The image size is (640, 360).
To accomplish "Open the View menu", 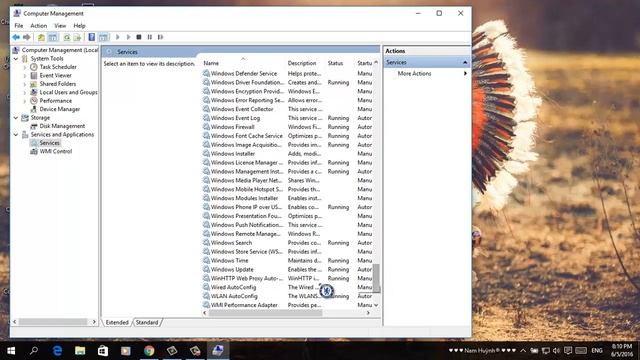I will 60,26.
